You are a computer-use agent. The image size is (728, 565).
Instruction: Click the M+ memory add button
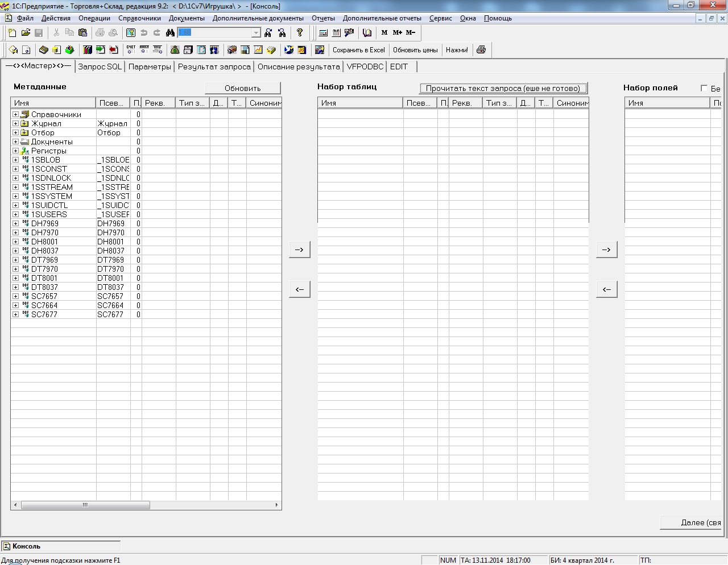click(397, 32)
